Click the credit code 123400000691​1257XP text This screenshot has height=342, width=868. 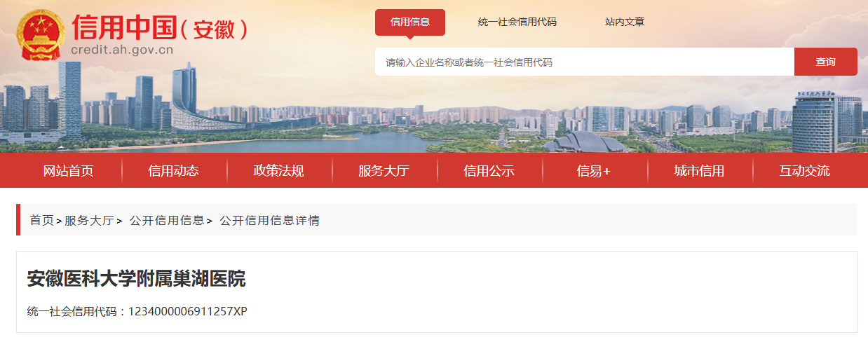pos(188,311)
